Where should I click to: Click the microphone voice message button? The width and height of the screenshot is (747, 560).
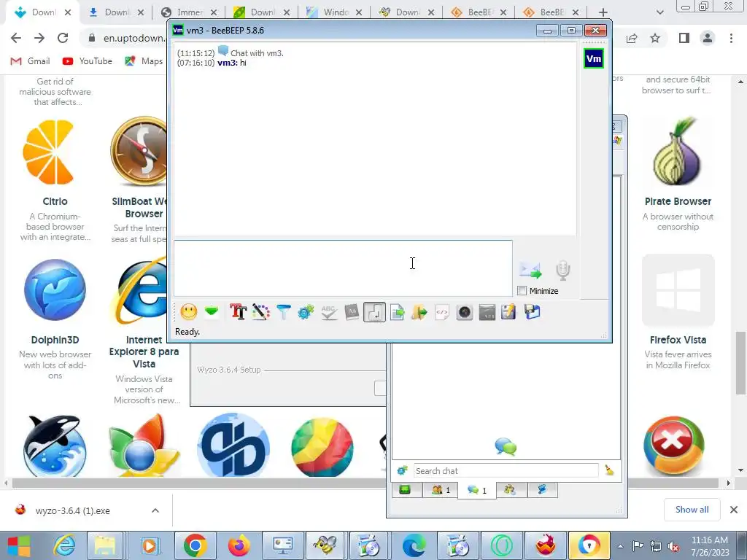click(562, 271)
